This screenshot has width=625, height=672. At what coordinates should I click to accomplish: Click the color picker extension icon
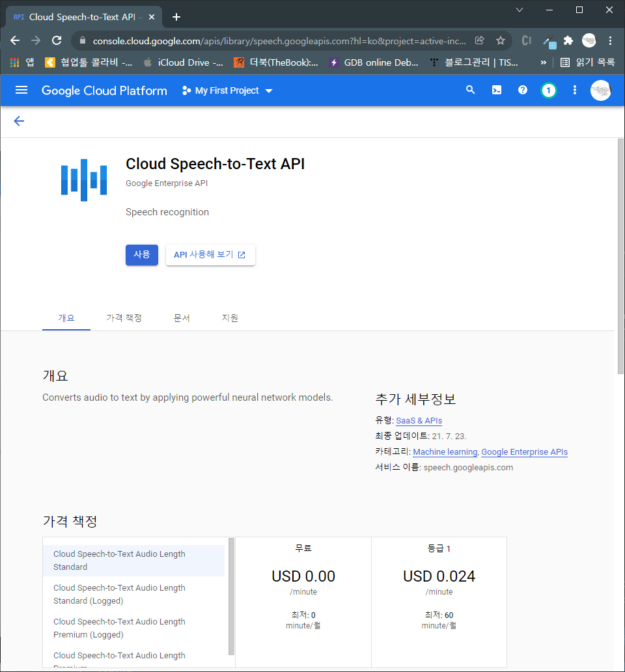[548, 41]
